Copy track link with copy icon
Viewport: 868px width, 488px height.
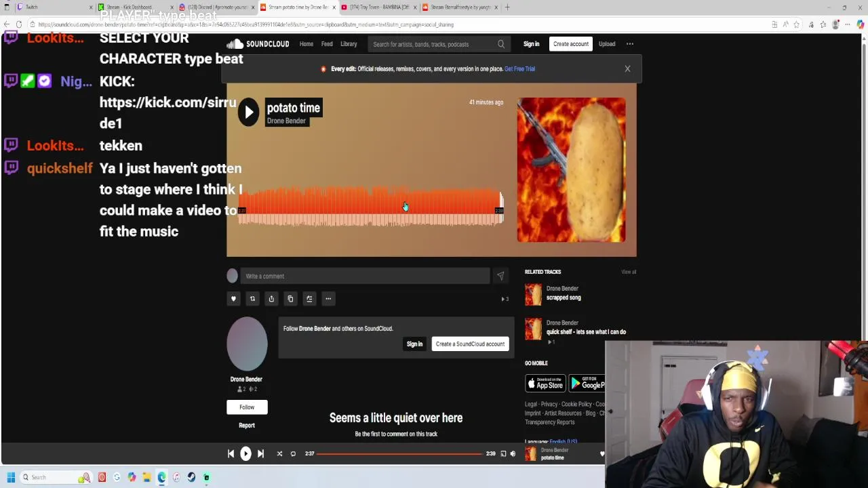(290, 299)
